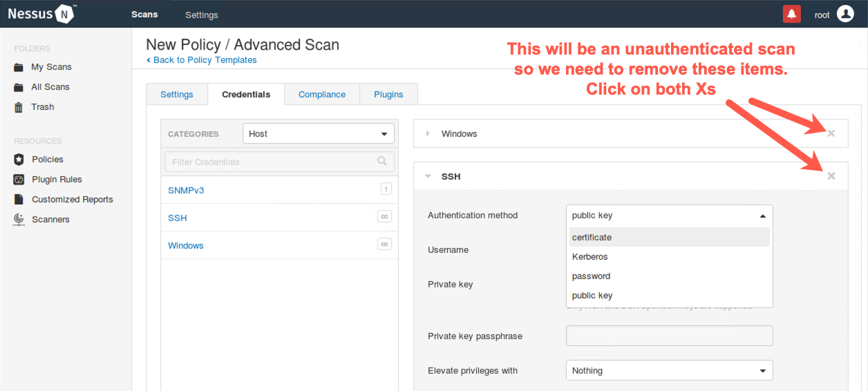Choose Kerberos authentication option

click(669, 256)
